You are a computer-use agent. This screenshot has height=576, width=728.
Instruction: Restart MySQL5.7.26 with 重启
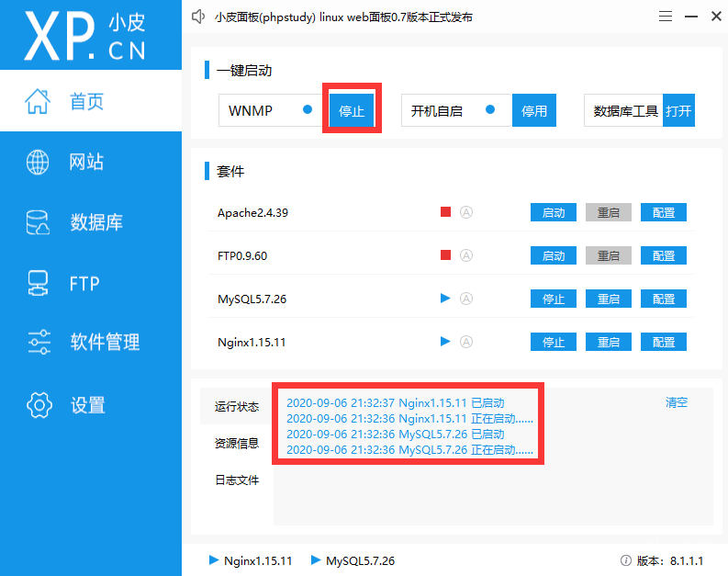[609, 299]
